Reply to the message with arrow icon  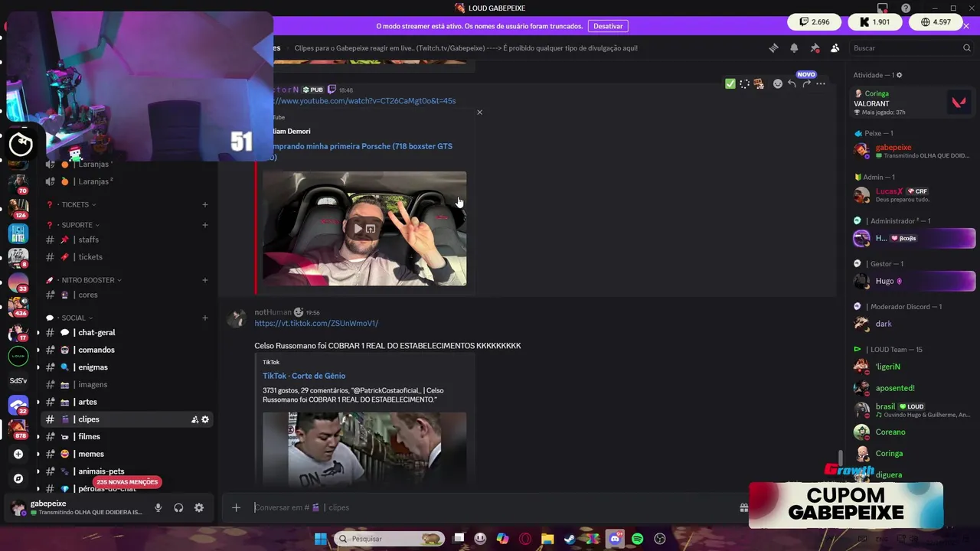[x=792, y=83]
